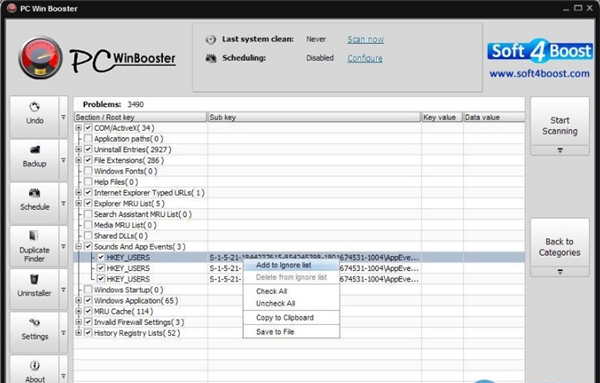Viewport: 600px width, 383px height.
Task: Click the PC WinBooster speedometer logo
Action: coord(40,57)
